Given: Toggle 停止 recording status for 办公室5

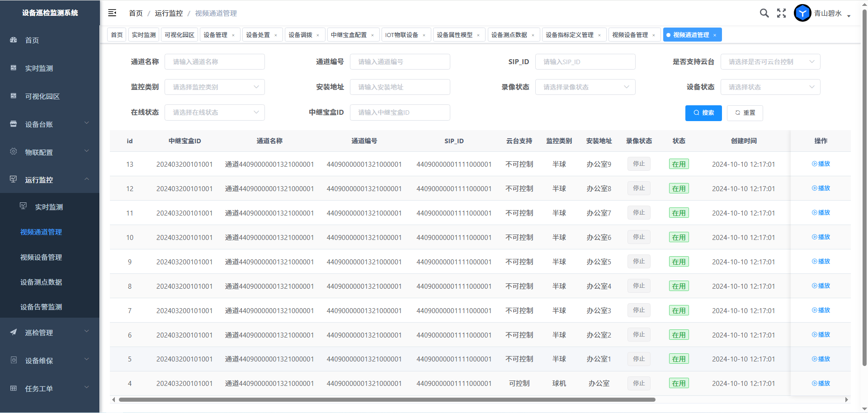Looking at the screenshot, I should (x=639, y=262).
